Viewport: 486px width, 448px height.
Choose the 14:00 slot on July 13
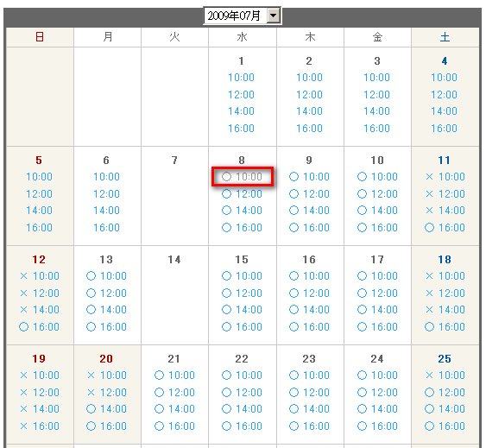pyautogui.click(x=107, y=309)
